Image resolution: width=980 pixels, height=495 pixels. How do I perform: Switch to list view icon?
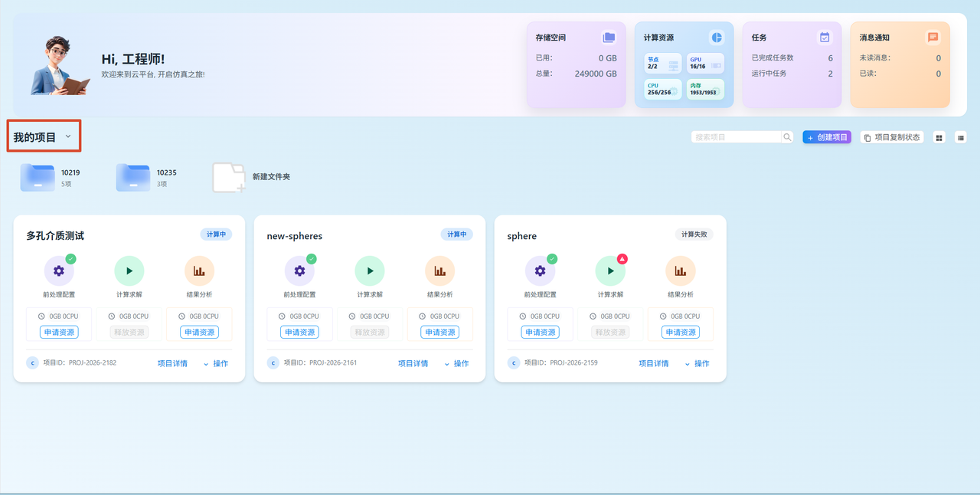point(961,137)
